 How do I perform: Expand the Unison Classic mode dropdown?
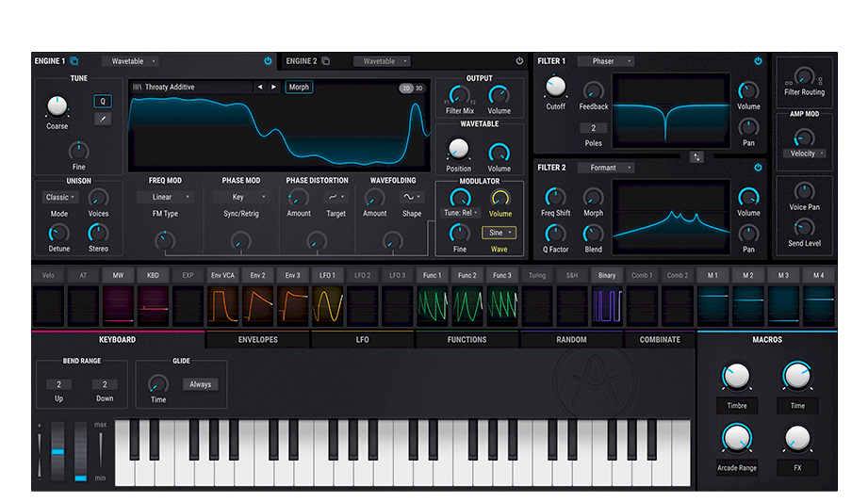point(60,198)
